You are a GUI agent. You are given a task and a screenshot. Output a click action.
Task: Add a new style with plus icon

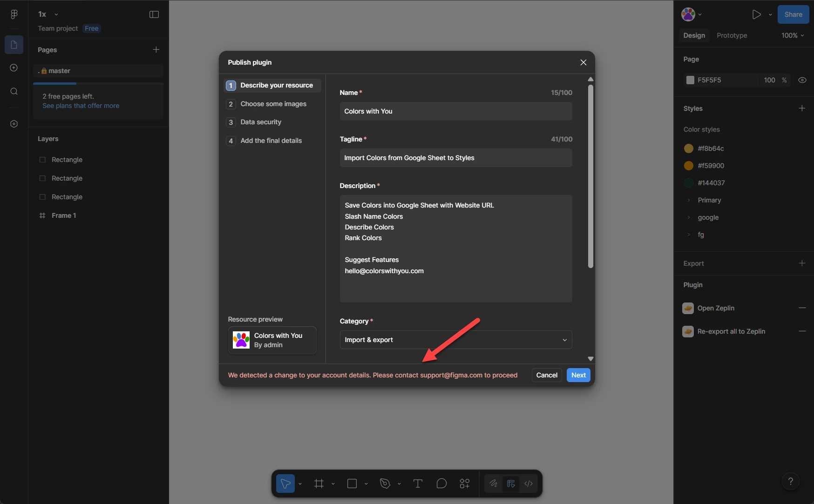click(x=802, y=108)
